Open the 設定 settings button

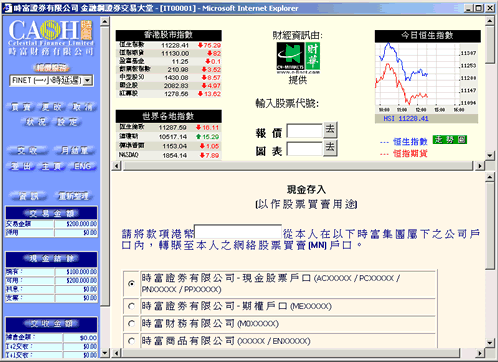click(x=67, y=122)
